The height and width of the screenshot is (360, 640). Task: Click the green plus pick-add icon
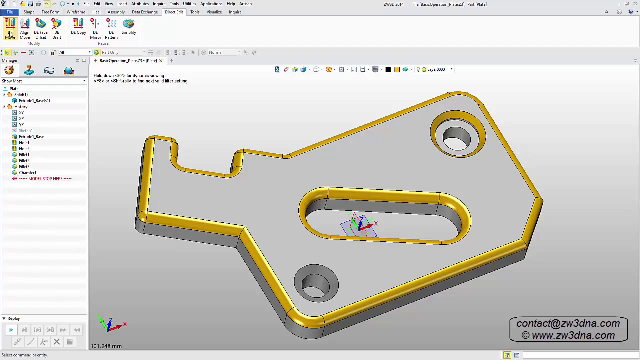16,52
